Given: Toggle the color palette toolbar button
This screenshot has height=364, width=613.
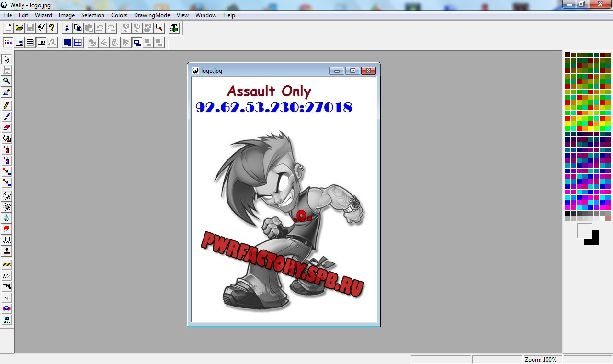Looking at the screenshot, I should pos(8,43).
